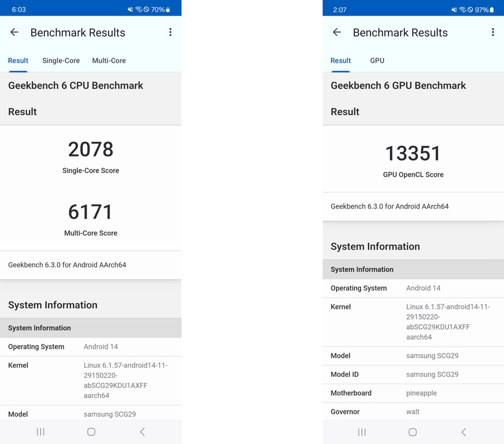The width and height of the screenshot is (504, 444).
Task: Tap Geekbench 6.3.0 version text on CPU screen
Action: (67, 265)
